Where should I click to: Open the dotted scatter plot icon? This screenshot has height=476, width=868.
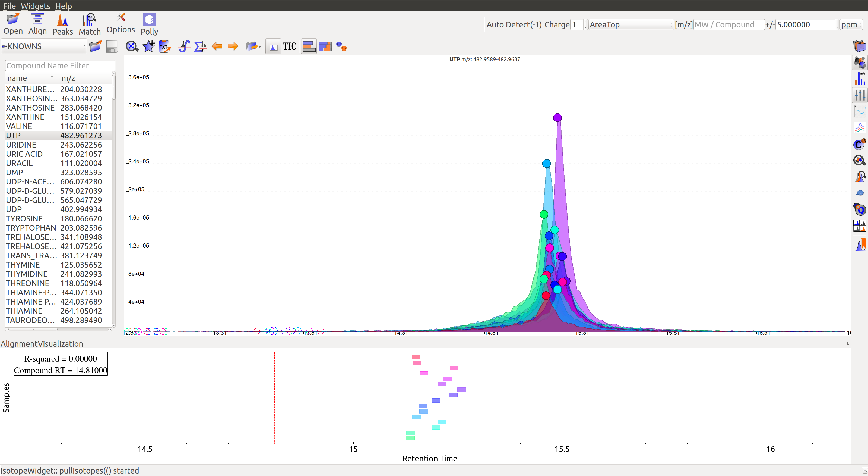(x=860, y=111)
